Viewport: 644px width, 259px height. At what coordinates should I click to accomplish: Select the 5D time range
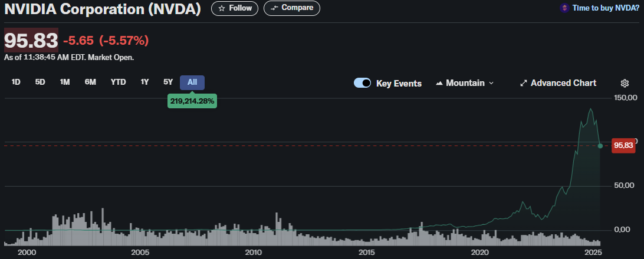40,82
